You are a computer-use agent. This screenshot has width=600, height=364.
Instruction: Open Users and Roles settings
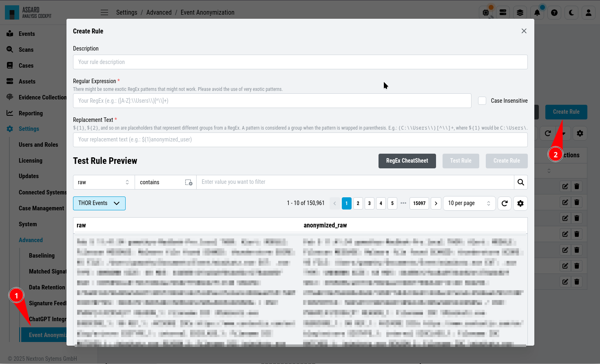[x=38, y=145]
